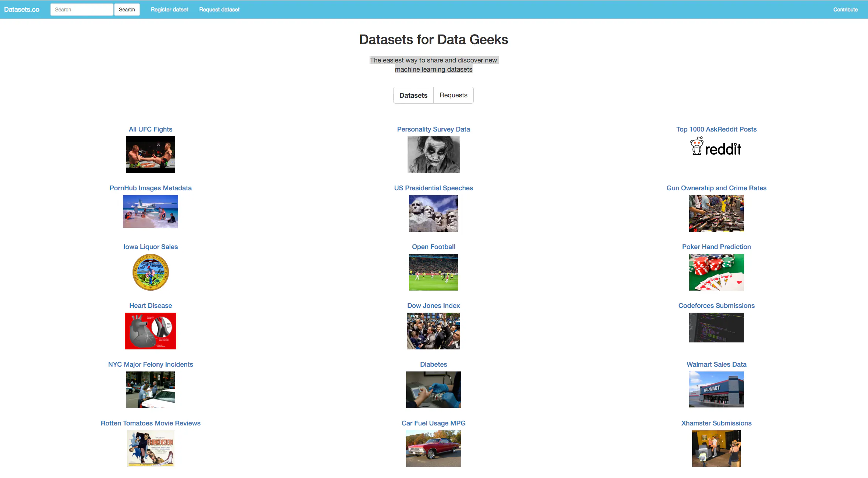The width and height of the screenshot is (868, 478).
Task: Click the red heart diagram thumbnail
Action: [151, 331]
